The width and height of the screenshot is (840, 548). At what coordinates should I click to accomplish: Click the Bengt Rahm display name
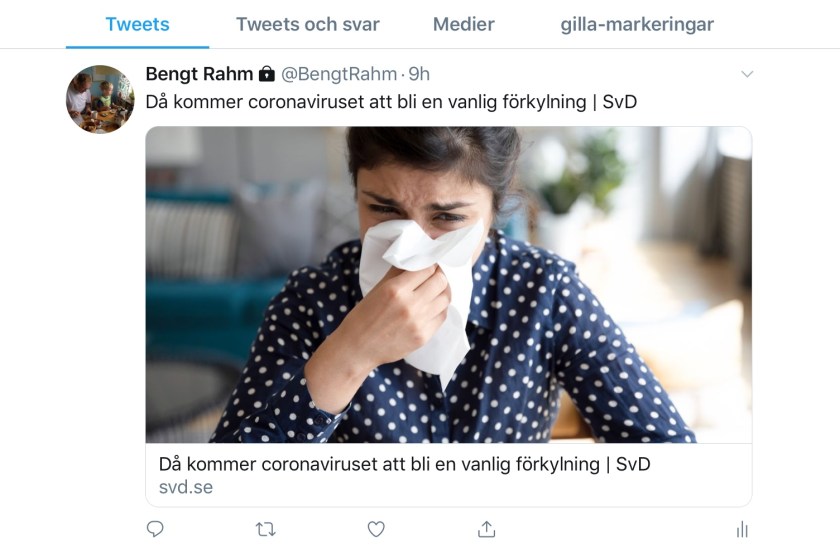coord(199,74)
